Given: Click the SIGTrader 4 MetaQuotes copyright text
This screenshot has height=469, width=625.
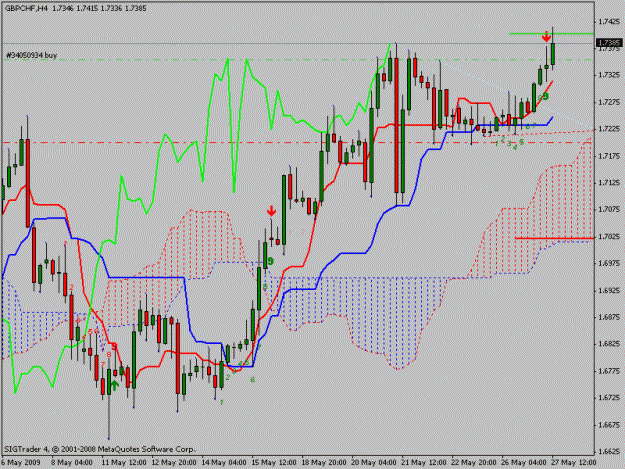Looking at the screenshot, I should [100, 449].
